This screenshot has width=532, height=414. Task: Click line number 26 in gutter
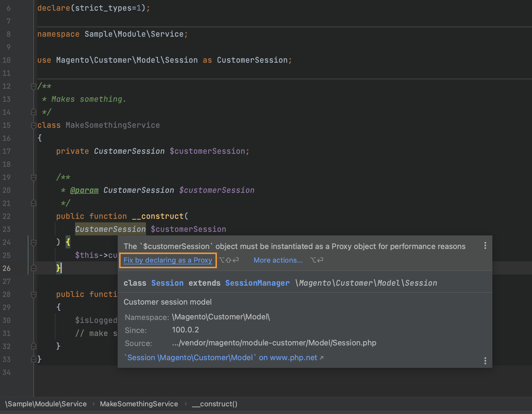[x=7, y=268]
